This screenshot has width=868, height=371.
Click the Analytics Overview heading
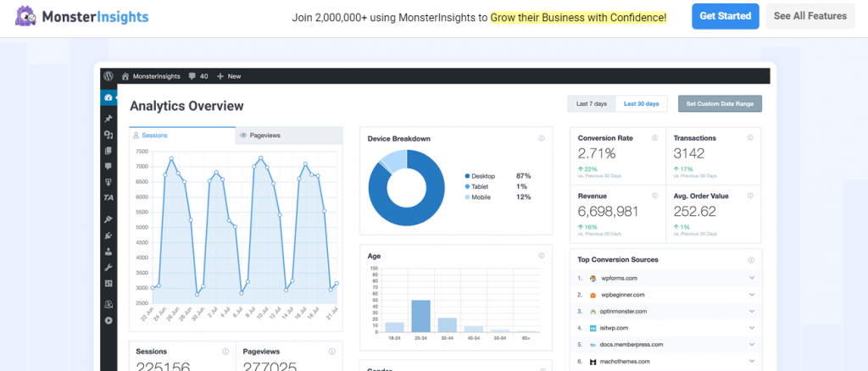(x=186, y=106)
